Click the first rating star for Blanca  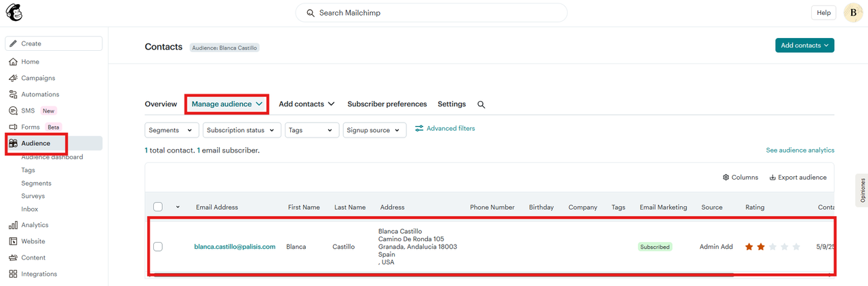pyautogui.click(x=749, y=247)
